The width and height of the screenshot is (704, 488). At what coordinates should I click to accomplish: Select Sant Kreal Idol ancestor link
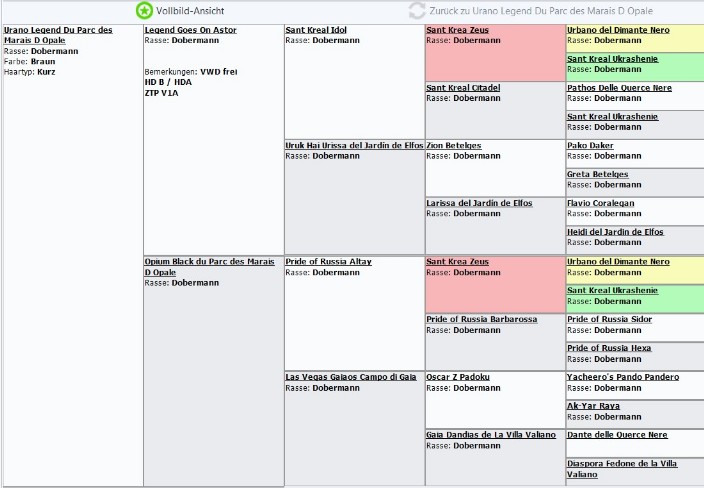click(316, 30)
